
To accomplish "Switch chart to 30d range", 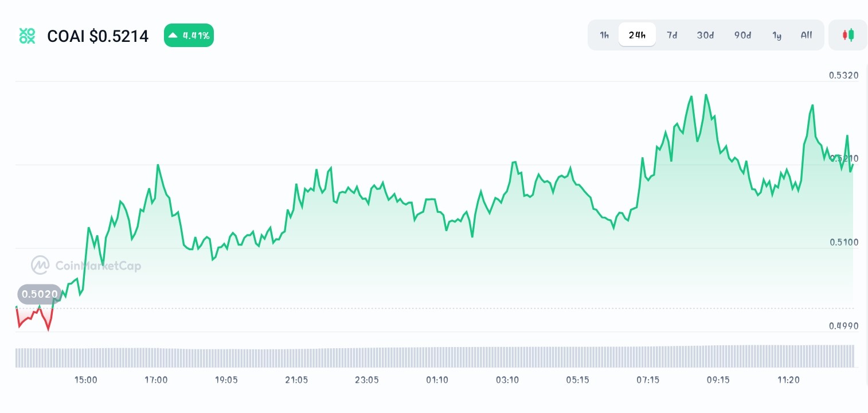I will [705, 35].
